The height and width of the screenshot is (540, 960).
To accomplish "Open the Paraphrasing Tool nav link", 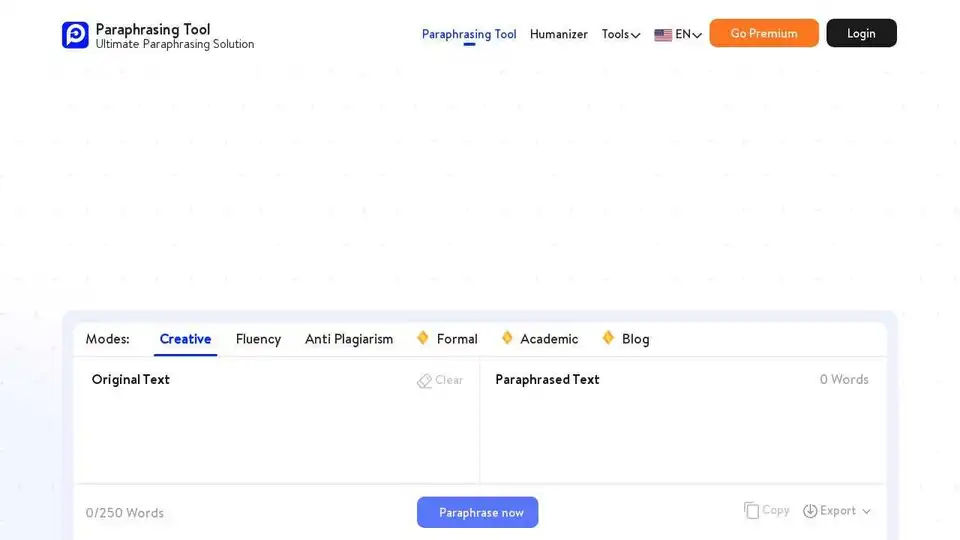I will [469, 34].
